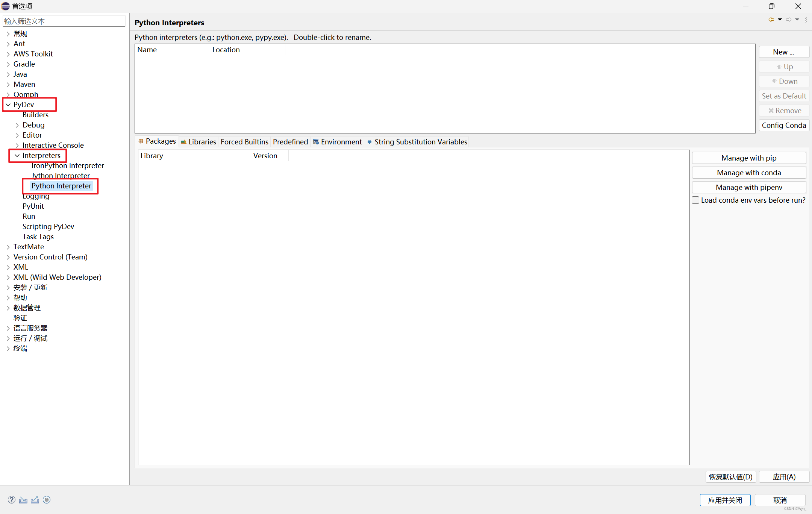Expand the Java preferences node

[x=8, y=74]
